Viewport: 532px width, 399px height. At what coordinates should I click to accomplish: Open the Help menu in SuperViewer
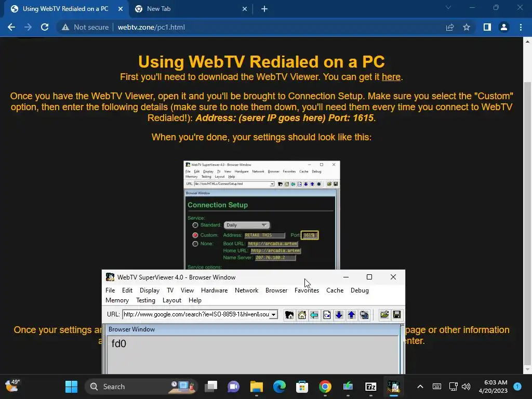195,300
